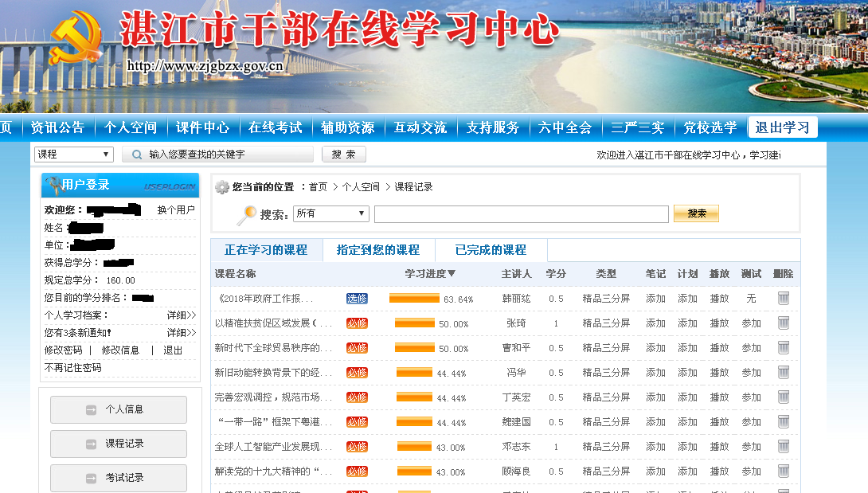Open 指定到您的课程 tab
The width and height of the screenshot is (868, 493).
click(378, 250)
